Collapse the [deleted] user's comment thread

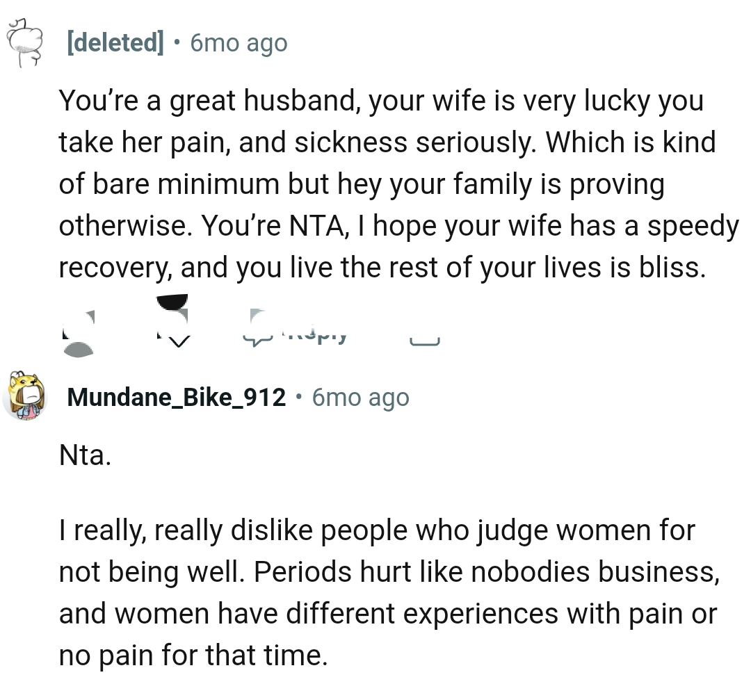click(23, 42)
